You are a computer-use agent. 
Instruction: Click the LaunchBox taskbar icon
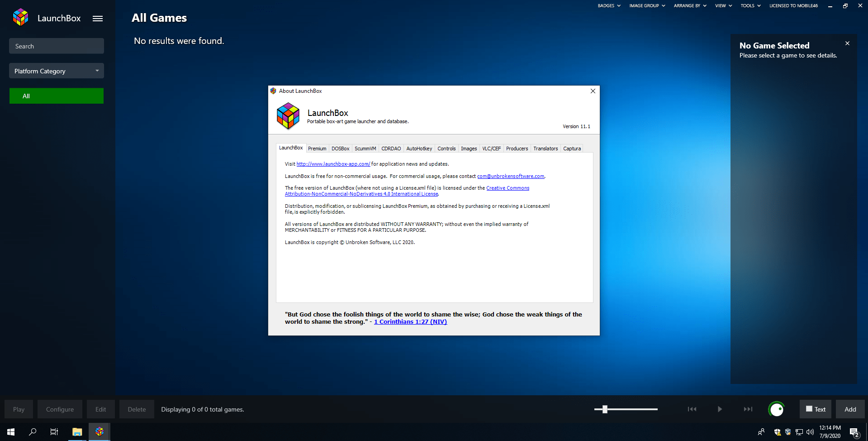pos(100,432)
